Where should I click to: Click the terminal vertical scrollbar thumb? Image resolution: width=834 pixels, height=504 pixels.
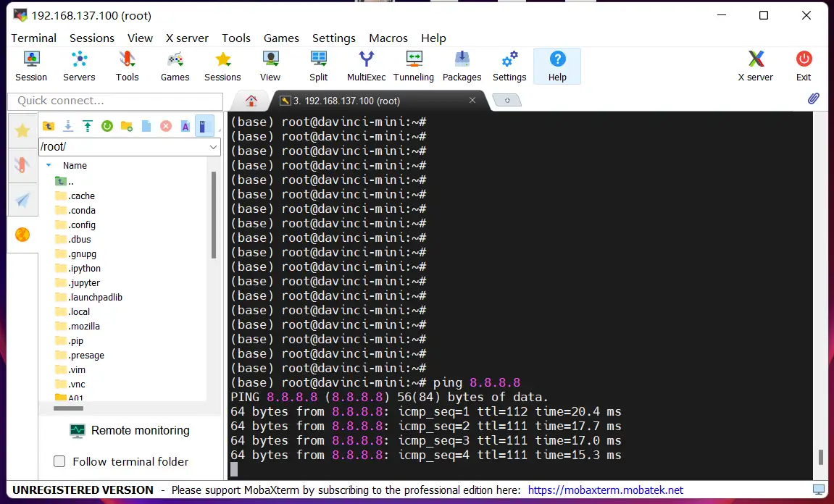[821, 457]
